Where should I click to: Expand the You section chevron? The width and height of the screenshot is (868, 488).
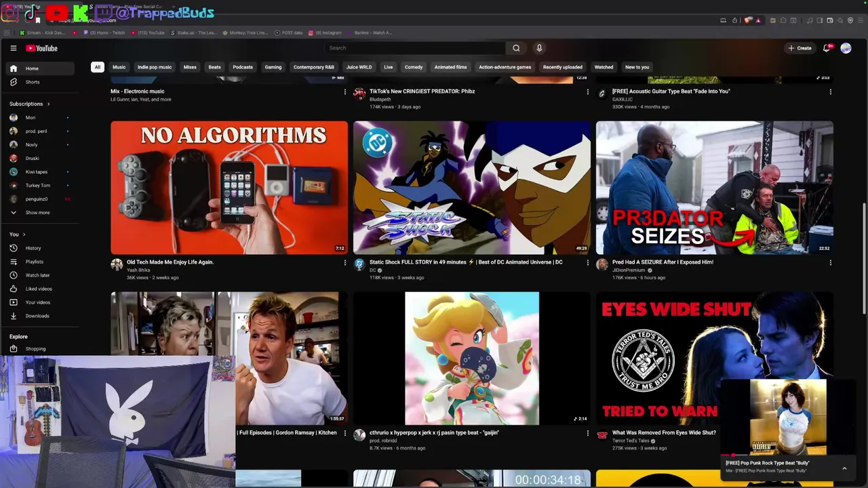coord(24,235)
